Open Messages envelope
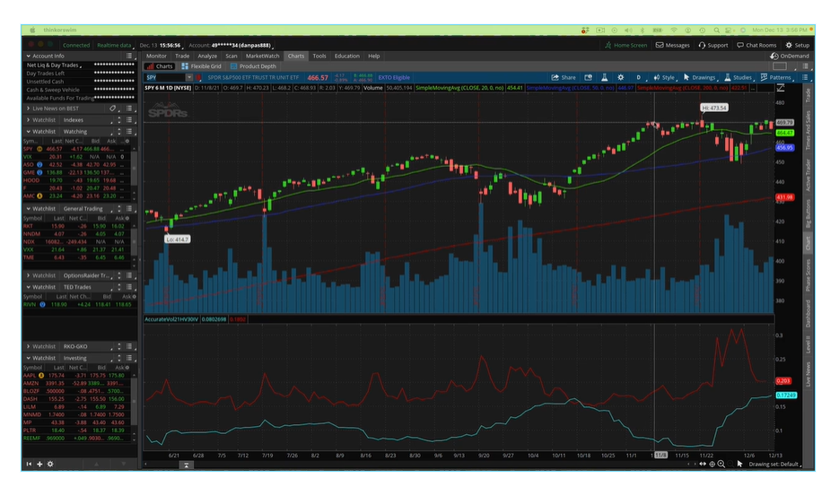Screen dimensions: 839x504 (x=673, y=46)
